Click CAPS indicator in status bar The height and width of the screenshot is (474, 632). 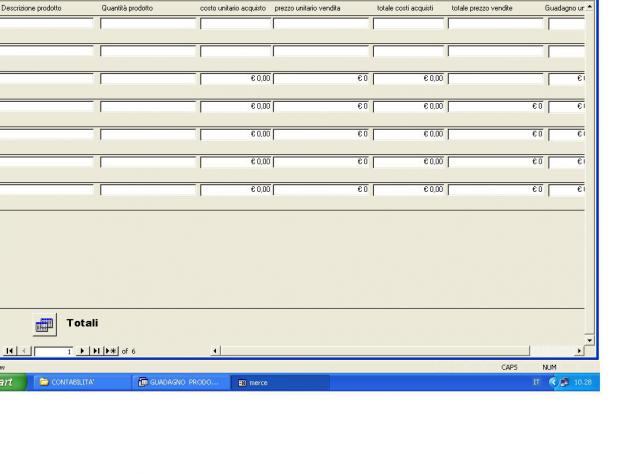(x=509, y=367)
